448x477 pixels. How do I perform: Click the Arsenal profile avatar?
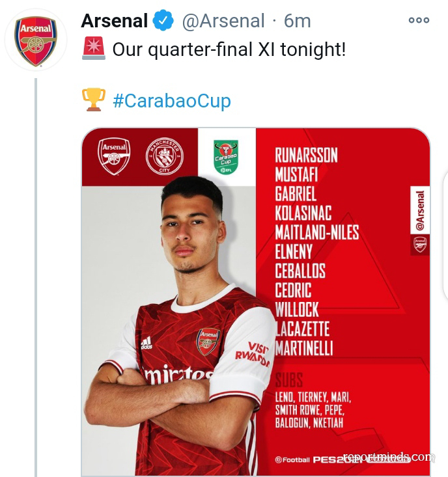pos(36,42)
